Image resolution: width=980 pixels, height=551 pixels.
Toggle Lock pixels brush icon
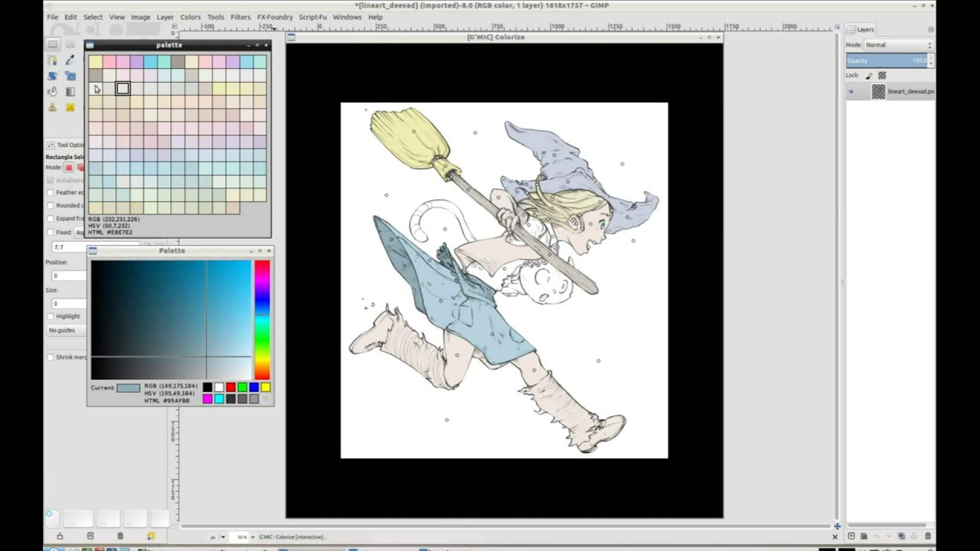click(x=869, y=76)
